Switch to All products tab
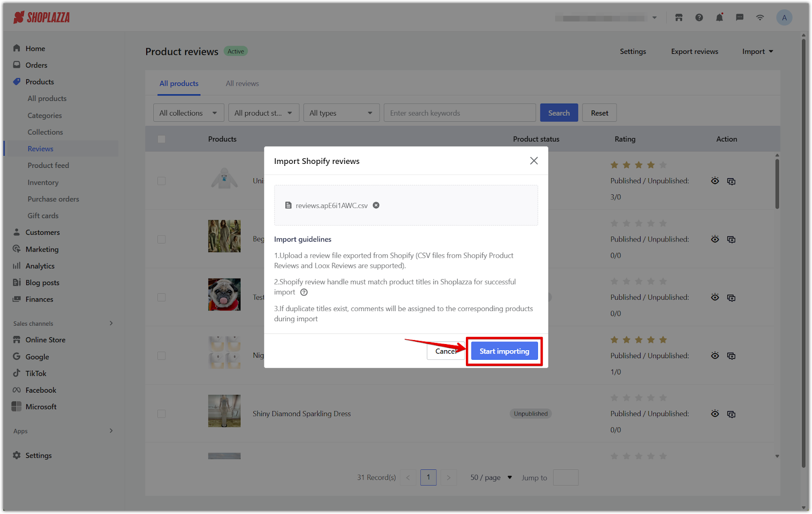The width and height of the screenshot is (812, 514). 179,84
